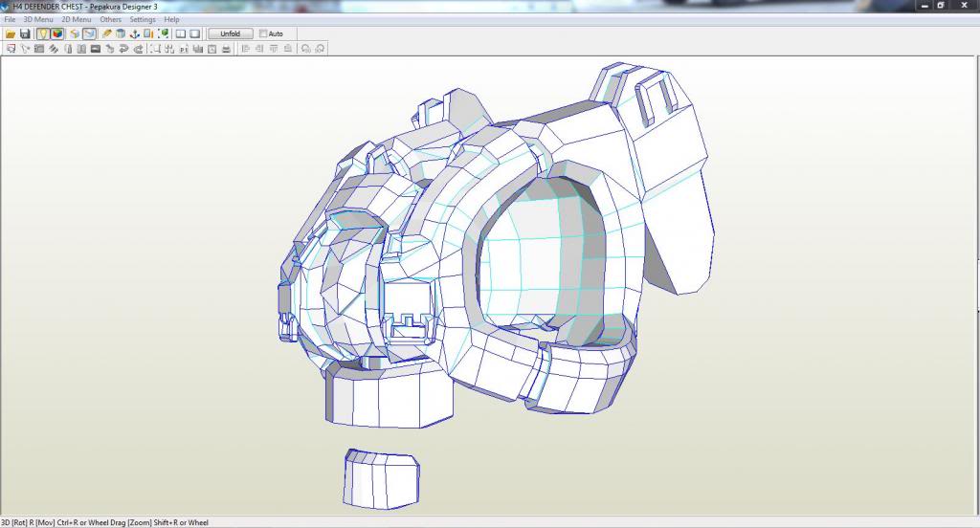Toggle the highlighted unfolded-sheet view button
Screen dimensions: 980x528
(x=89, y=33)
